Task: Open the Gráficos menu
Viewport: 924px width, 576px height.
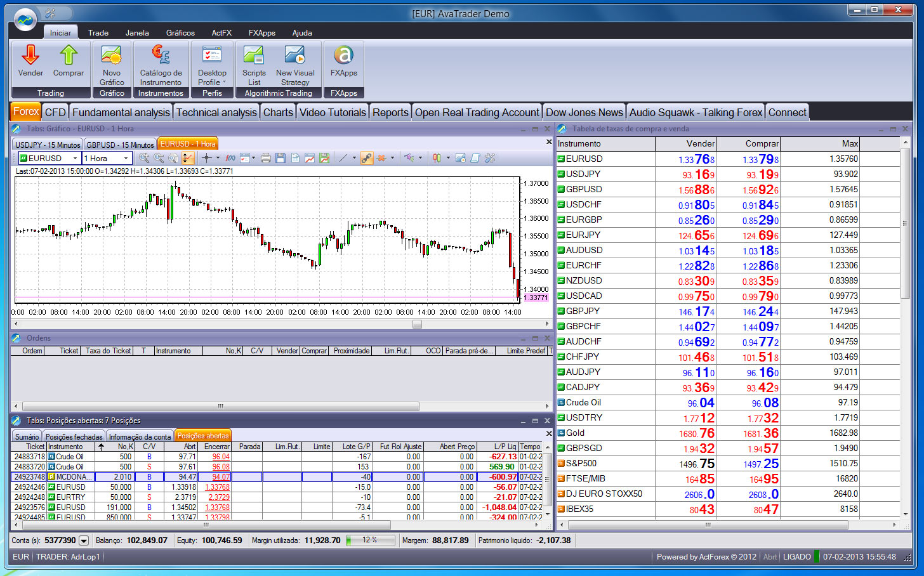Action: tap(180, 33)
